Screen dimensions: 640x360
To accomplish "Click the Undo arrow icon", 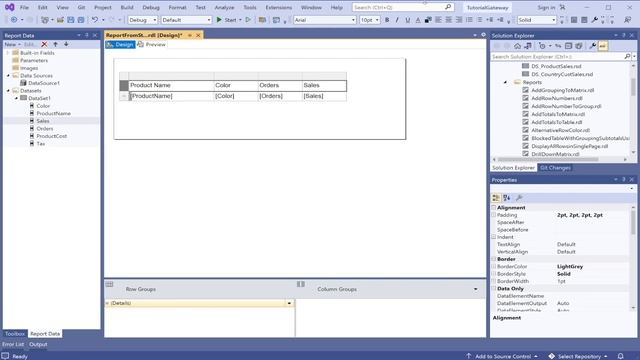I will pyautogui.click(x=95, y=20).
